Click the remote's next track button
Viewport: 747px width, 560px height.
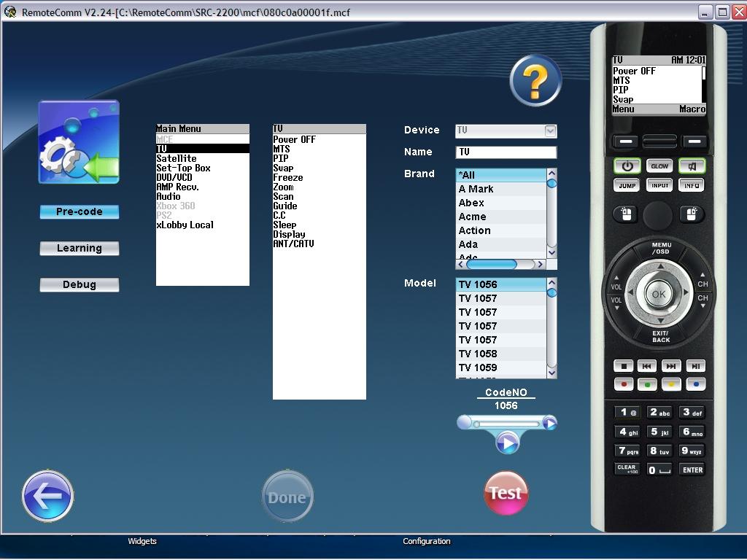tap(671, 366)
